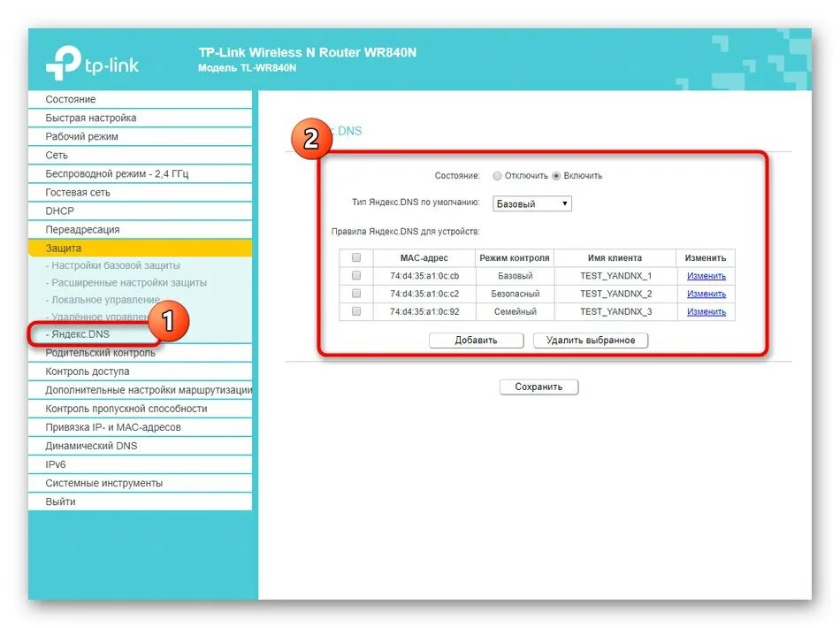Open Быстрая настройка menu
Image resolution: width=840 pixels, height=628 pixels.
point(140,118)
